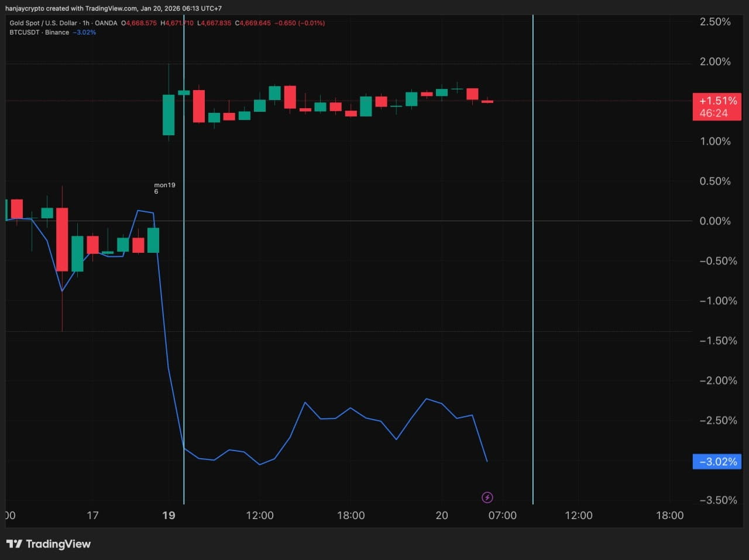Click the −1.00% price scale label
Screen dimensions: 749x560
click(x=718, y=301)
